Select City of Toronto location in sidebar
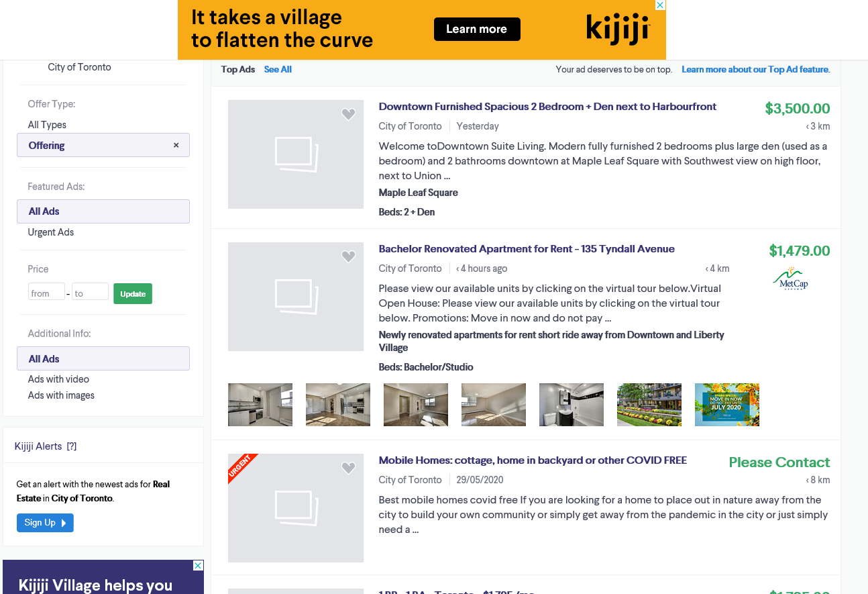 tap(79, 67)
